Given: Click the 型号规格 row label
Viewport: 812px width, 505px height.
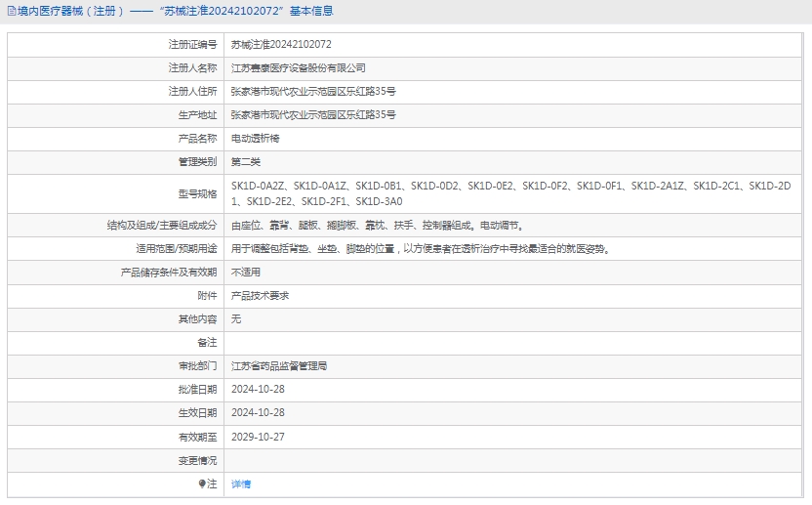Looking at the screenshot, I should point(198,193).
